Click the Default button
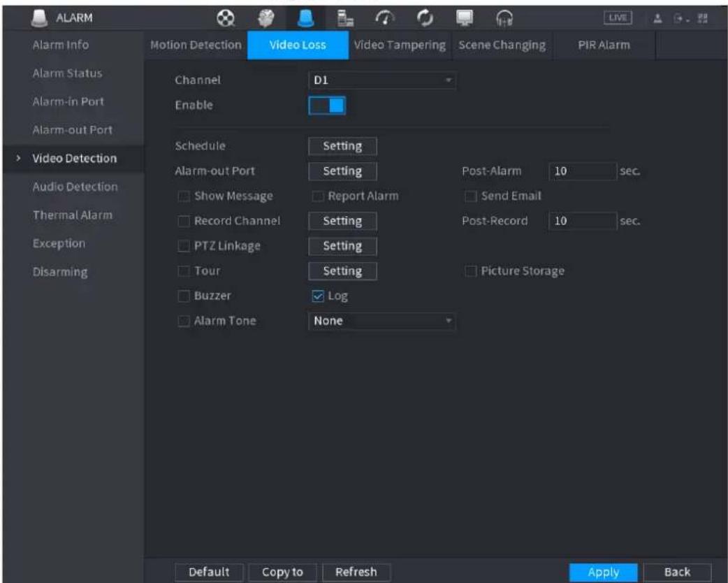728x583 pixels. 209,573
